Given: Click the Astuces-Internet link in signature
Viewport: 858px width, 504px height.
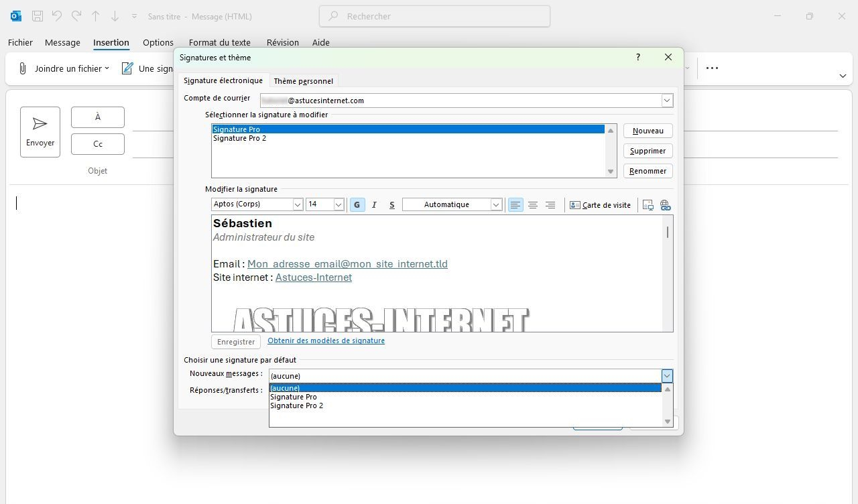Looking at the screenshot, I should [x=314, y=277].
